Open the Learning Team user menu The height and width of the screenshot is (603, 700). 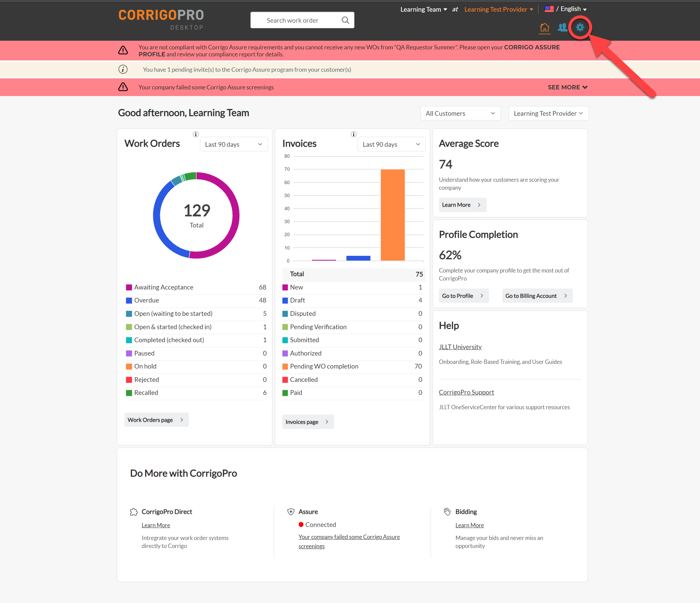pos(423,9)
